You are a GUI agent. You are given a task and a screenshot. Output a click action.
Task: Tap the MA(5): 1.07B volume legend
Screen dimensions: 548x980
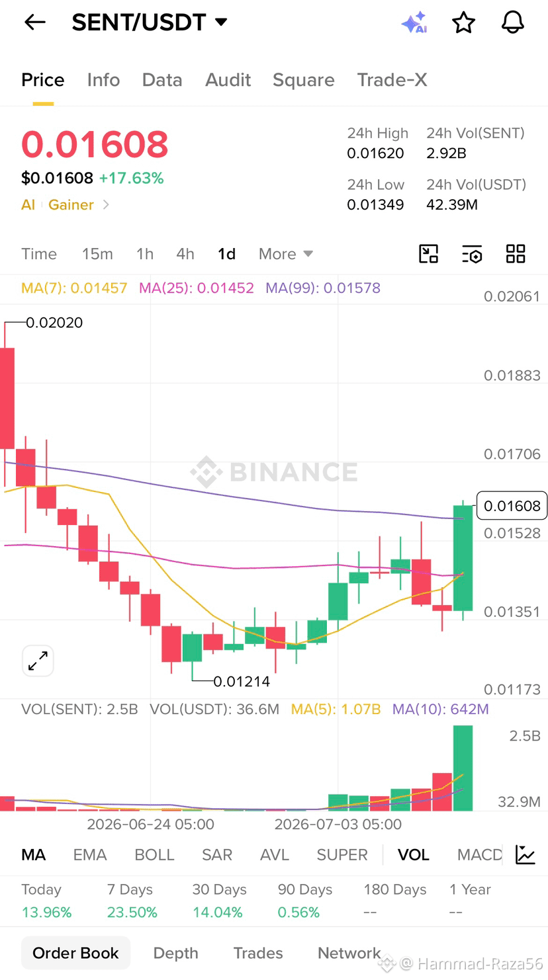[x=336, y=710]
